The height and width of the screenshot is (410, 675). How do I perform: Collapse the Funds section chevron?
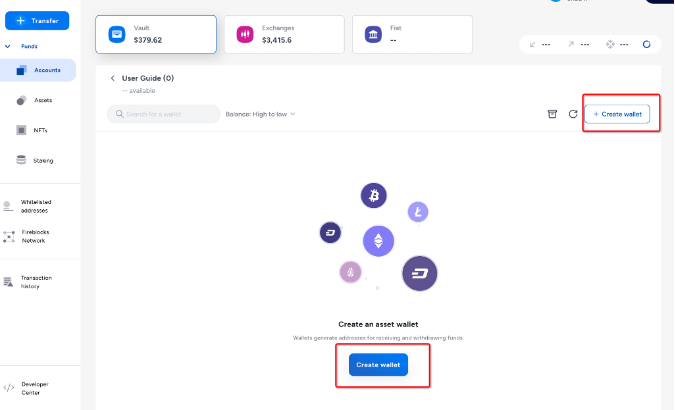pos(8,46)
